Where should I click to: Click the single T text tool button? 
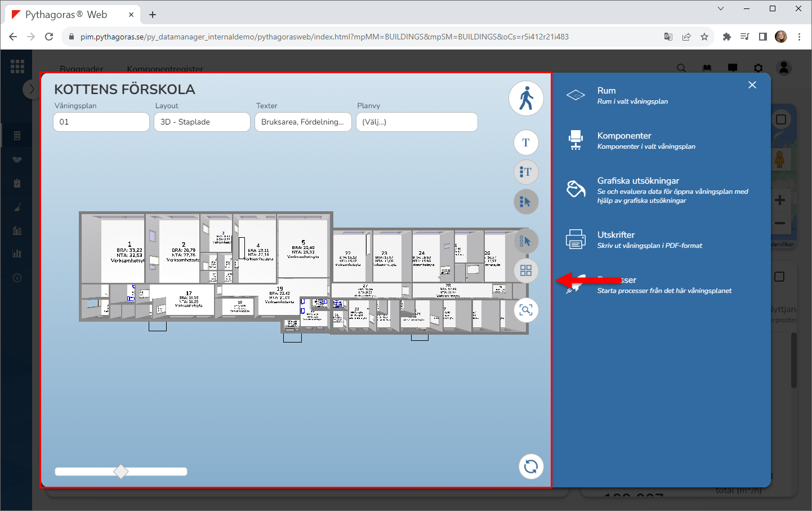click(x=526, y=143)
